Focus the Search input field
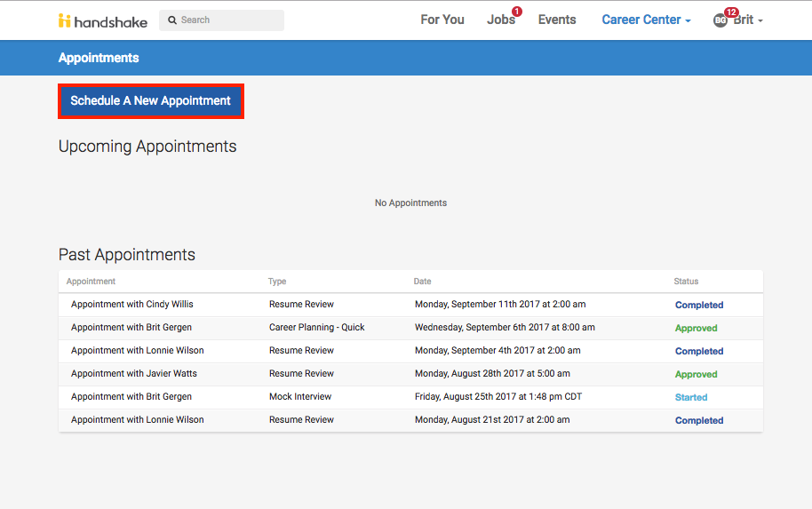This screenshot has width=812, height=509. pyautogui.click(x=221, y=20)
